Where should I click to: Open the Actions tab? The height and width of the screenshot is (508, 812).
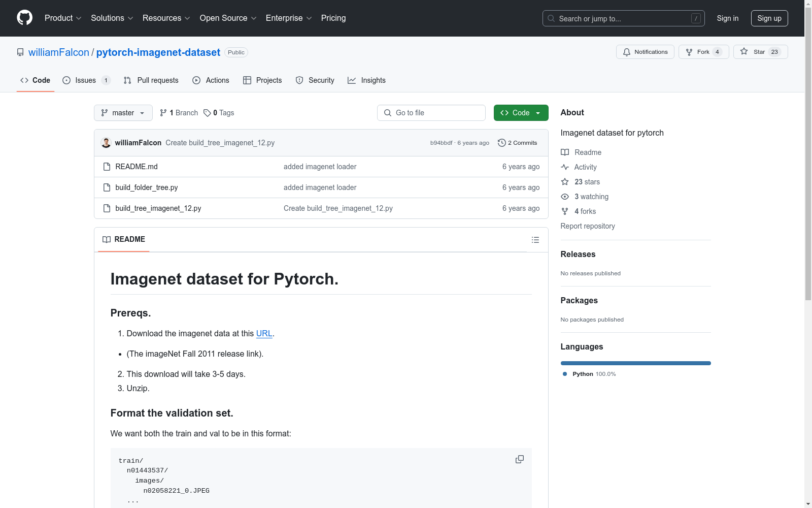tap(211, 80)
